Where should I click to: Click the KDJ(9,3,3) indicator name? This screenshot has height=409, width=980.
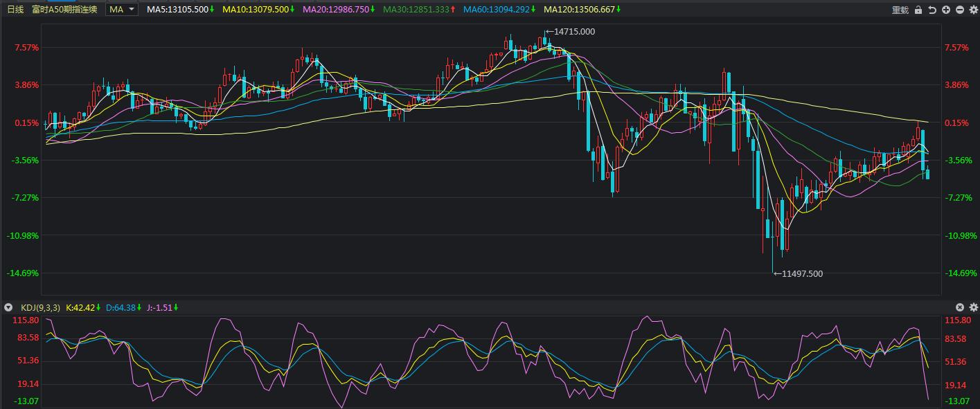click(40, 307)
